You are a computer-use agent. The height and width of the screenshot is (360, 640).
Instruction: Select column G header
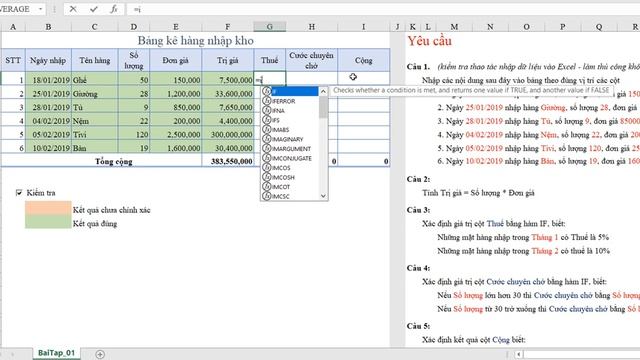coord(269,27)
